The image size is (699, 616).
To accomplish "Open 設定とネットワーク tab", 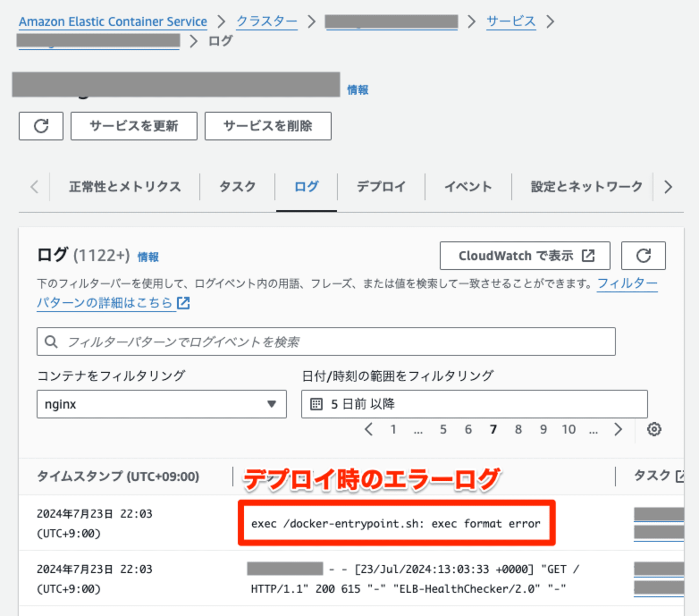I will [586, 187].
